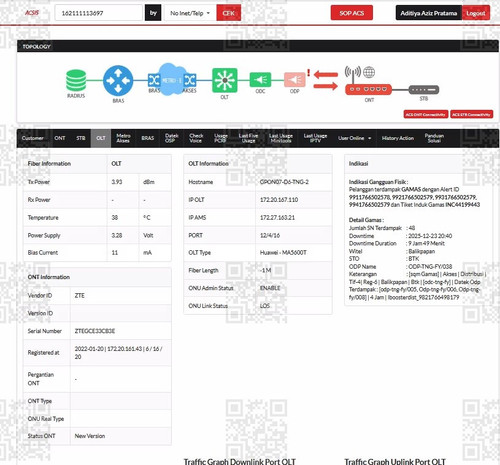Click the black 'by' label button
Image resolution: width=500 pixels, height=465 pixels.
pyautogui.click(x=153, y=13)
